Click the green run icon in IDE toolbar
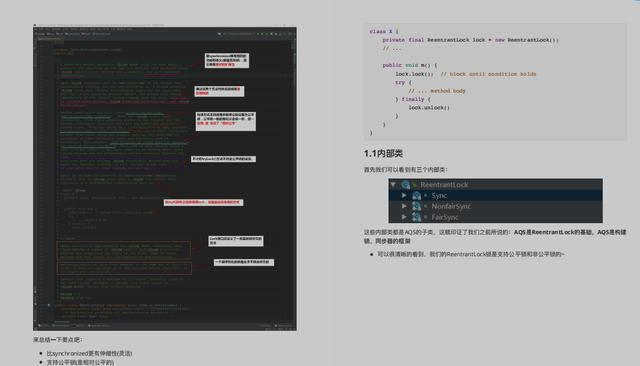 (258, 34)
